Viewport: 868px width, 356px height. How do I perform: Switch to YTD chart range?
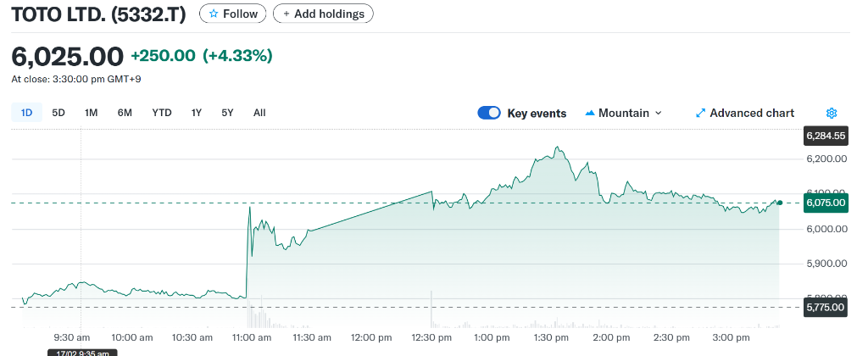tap(162, 112)
